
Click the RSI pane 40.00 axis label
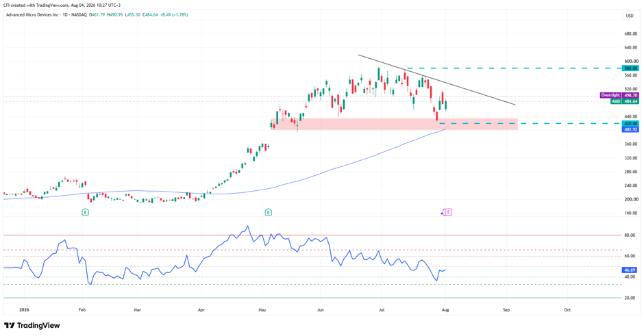point(630,277)
